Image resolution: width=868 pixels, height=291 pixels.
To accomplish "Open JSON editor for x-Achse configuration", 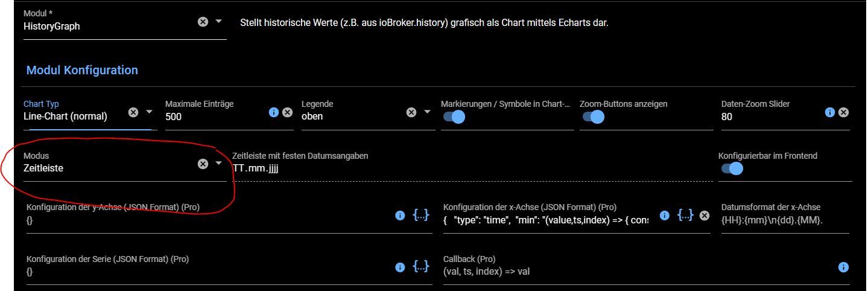I will click(x=685, y=215).
